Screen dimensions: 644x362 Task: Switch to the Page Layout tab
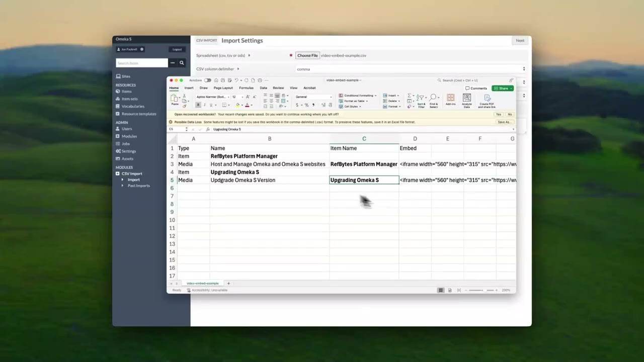pos(223,88)
